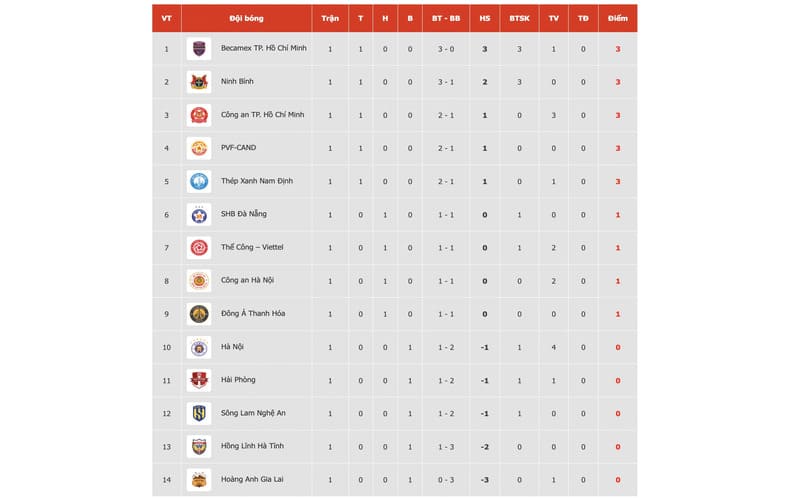Click the SHB Đà Nẵng logo

199,214
